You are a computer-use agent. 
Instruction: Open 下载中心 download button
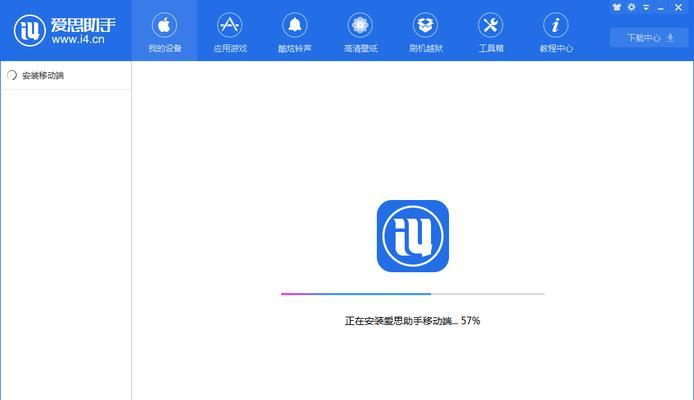click(649, 38)
